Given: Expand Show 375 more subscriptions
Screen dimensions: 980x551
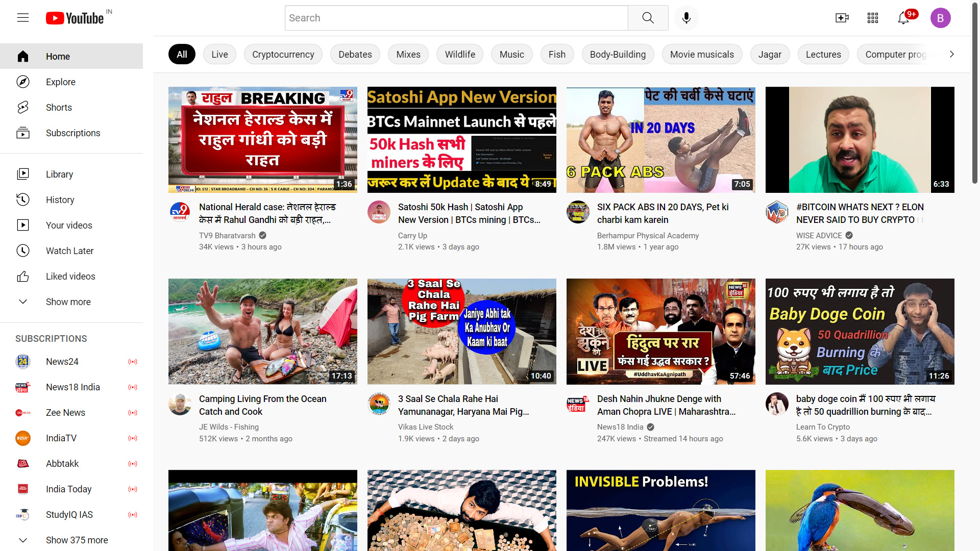Looking at the screenshot, I should 71,540.
